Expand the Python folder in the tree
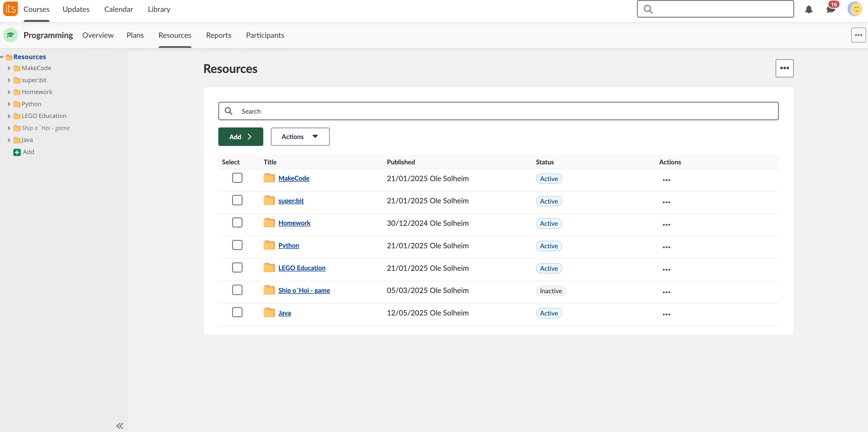This screenshot has width=868, height=432. pyautogui.click(x=9, y=104)
